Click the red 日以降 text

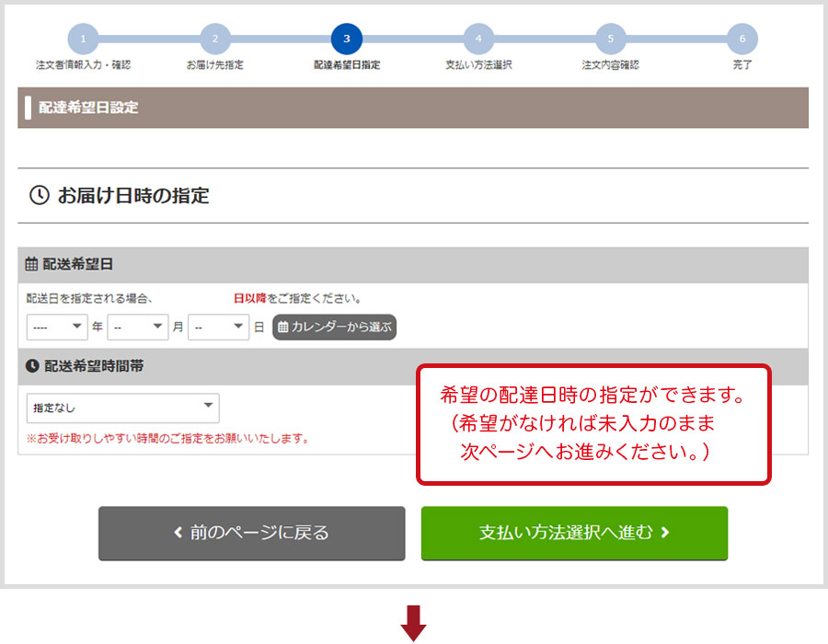(249, 298)
